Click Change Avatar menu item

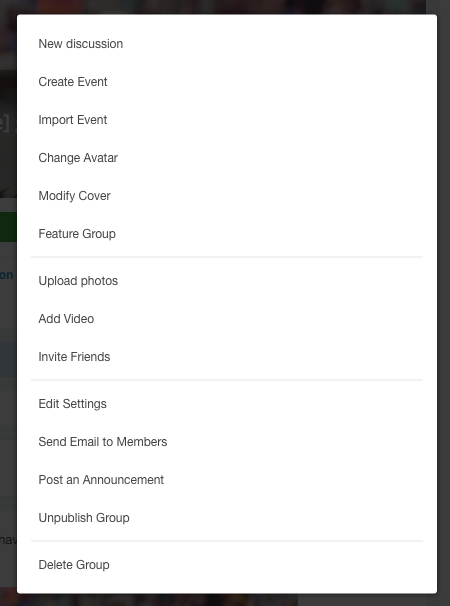click(227, 158)
